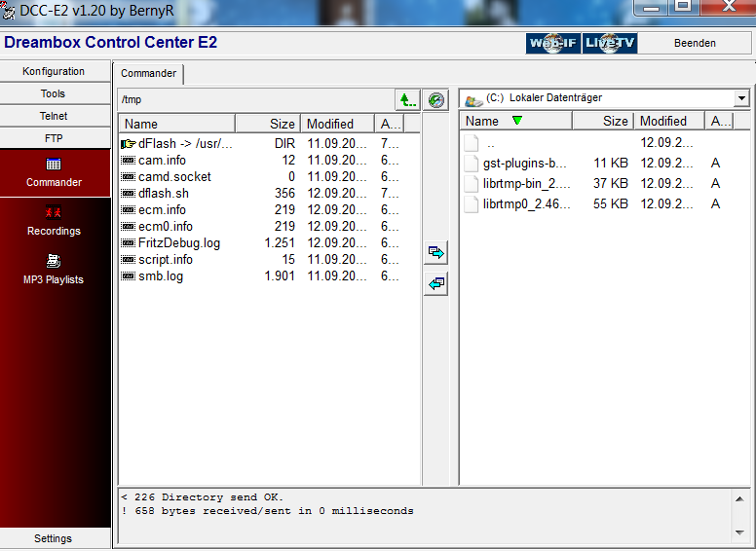
Task: Click the copy-to-left transfer arrow icon
Action: click(436, 284)
